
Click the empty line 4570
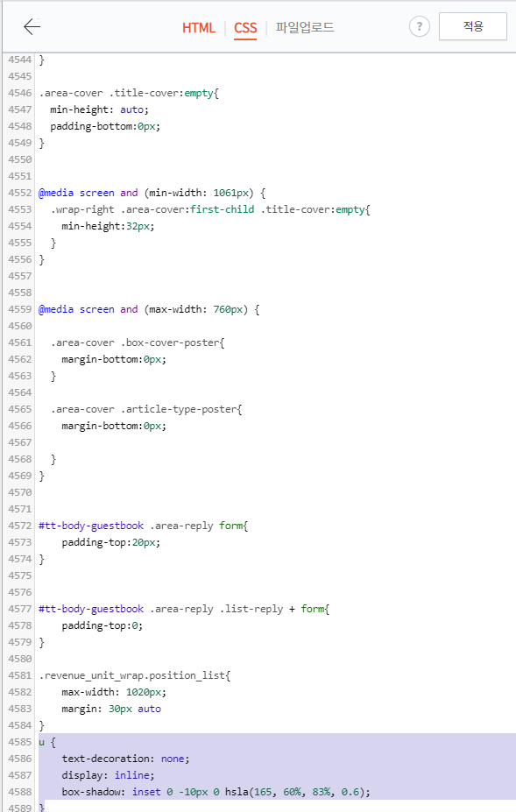(277, 492)
